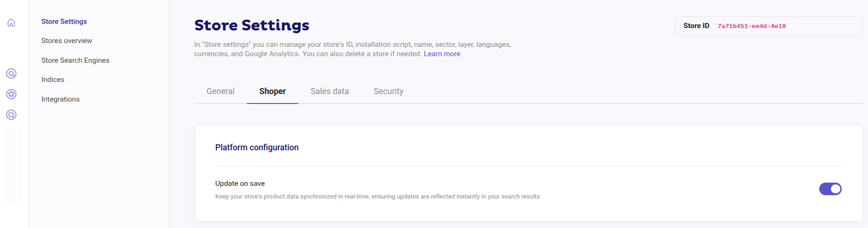Open the Security tab

click(388, 91)
